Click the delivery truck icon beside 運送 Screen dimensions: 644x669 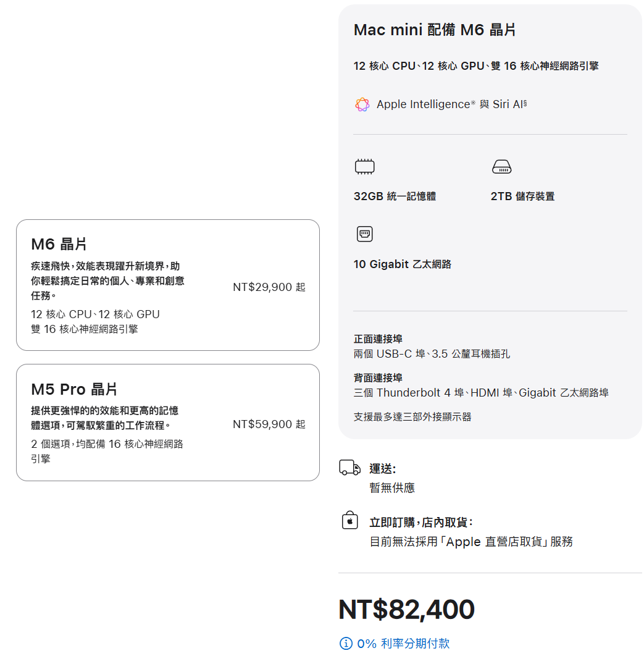click(x=349, y=468)
